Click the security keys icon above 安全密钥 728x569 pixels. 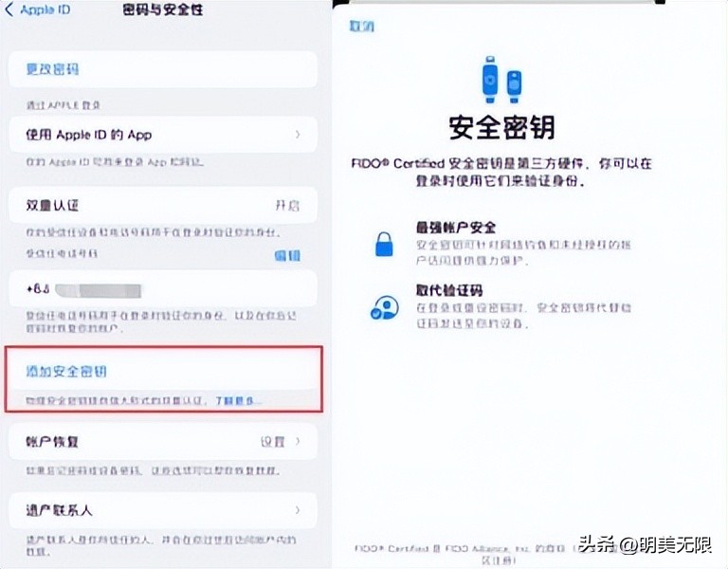pyautogui.click(x=501, y=80)
